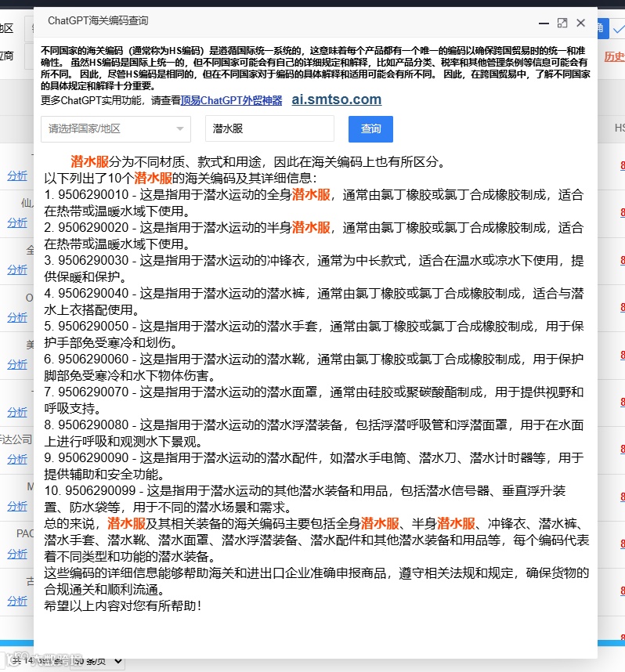
Task: Open the 顶易ChatGPT外贸神器 link
Action: point(232,101)
